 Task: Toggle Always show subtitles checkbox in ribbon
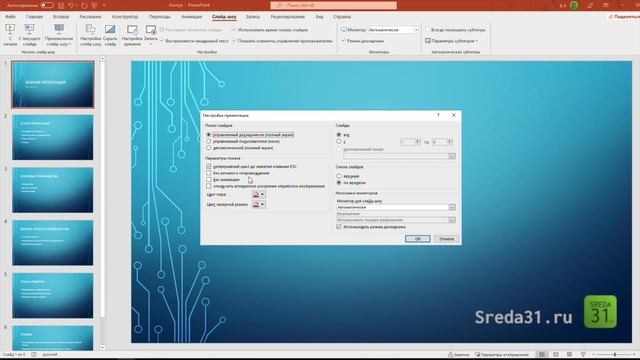point(428,30)
